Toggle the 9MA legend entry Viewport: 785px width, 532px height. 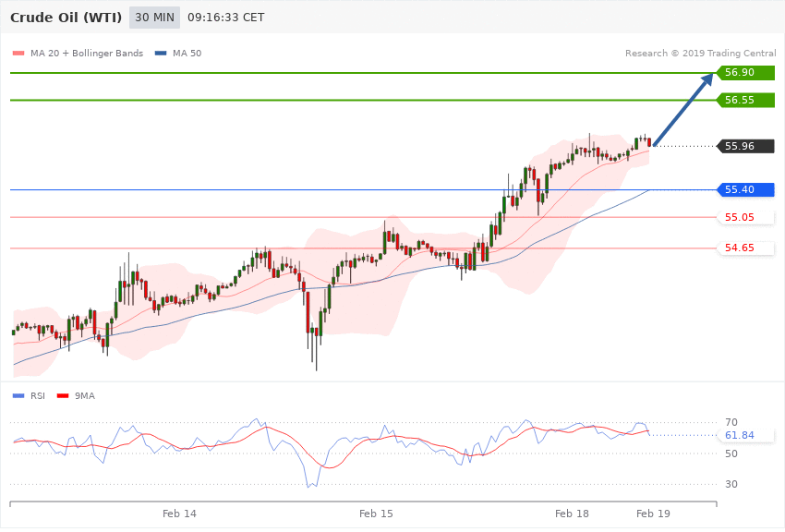pyautogui.click(x=76, y=396)
